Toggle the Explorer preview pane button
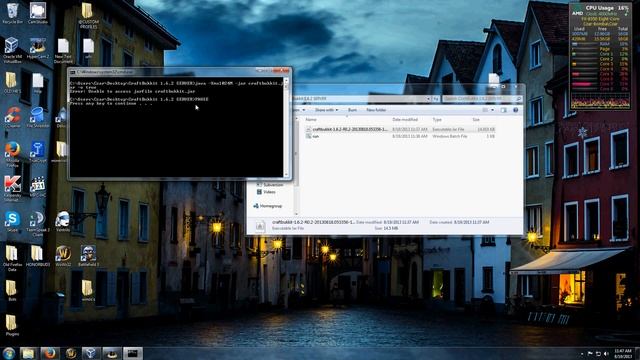 click(503, 110)
